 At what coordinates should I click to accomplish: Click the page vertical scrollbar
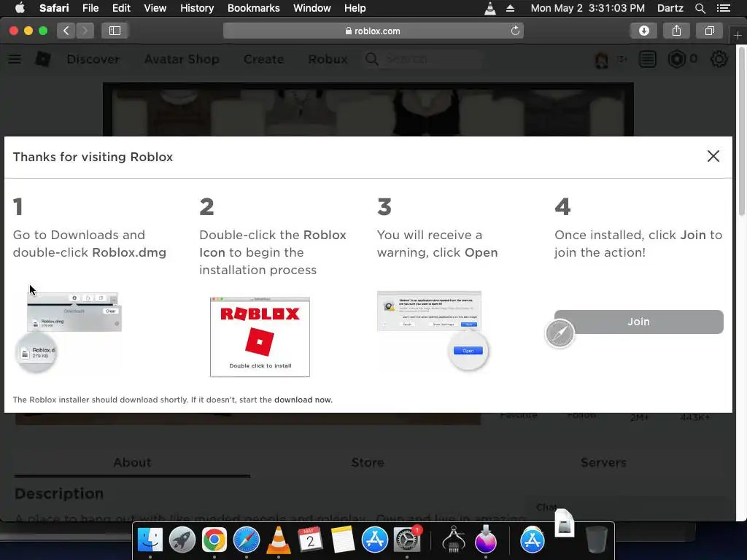742,130
